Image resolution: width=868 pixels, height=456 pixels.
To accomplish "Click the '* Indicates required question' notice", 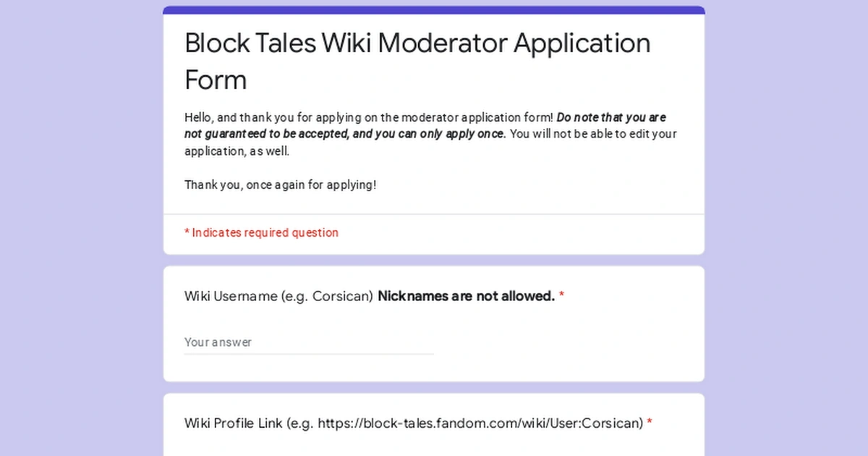I will 261,232.
